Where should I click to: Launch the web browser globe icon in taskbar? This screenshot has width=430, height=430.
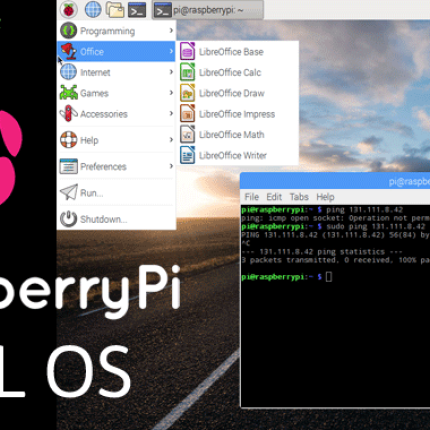pyautogui.click(x=93, y=10)
